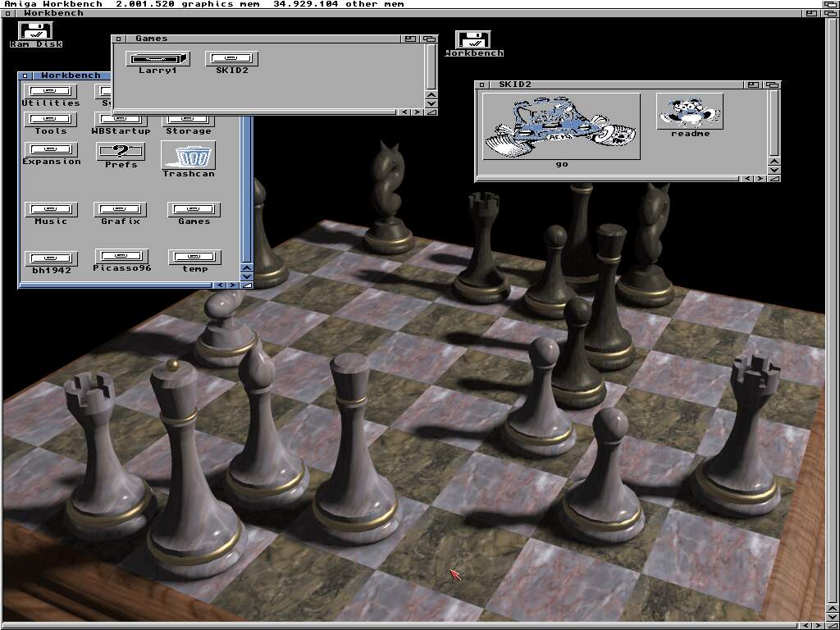
Task: Select the Ram Disk icon
Action: (x=36, y=31)
